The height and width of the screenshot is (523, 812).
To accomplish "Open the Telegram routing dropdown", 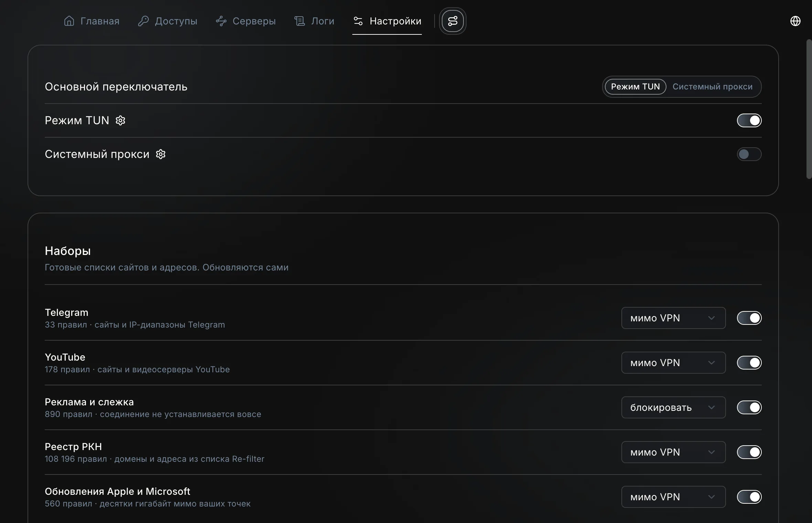I will click(673, 318).
